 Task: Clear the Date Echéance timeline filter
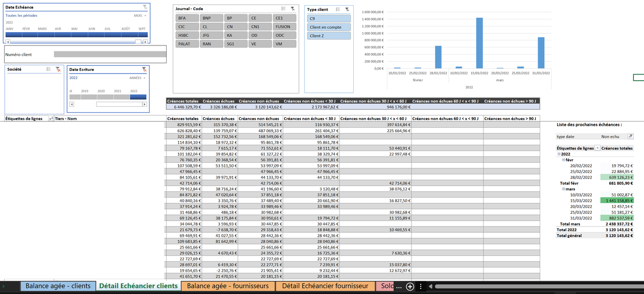coord(145,7)
